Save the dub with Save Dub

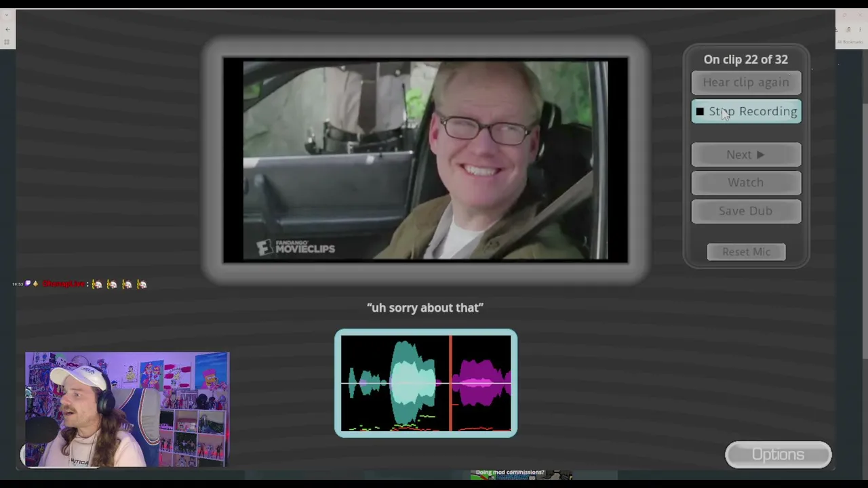[x=746, y=211]
